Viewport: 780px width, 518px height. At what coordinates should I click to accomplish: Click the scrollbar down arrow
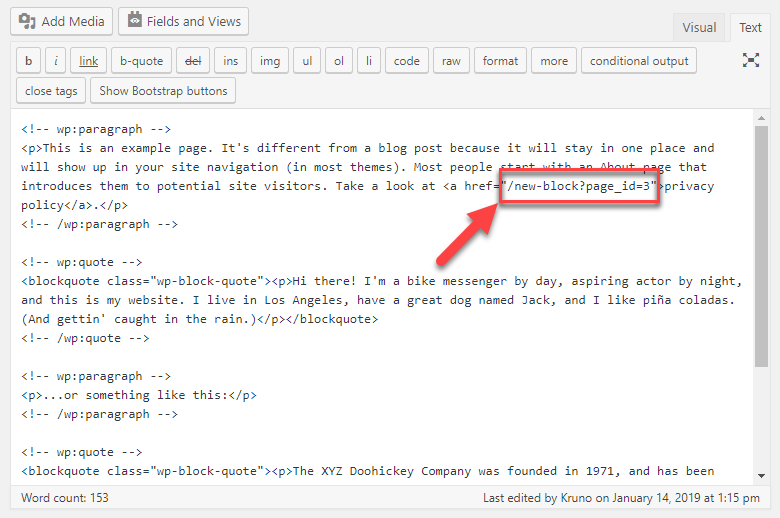[761, 476]
